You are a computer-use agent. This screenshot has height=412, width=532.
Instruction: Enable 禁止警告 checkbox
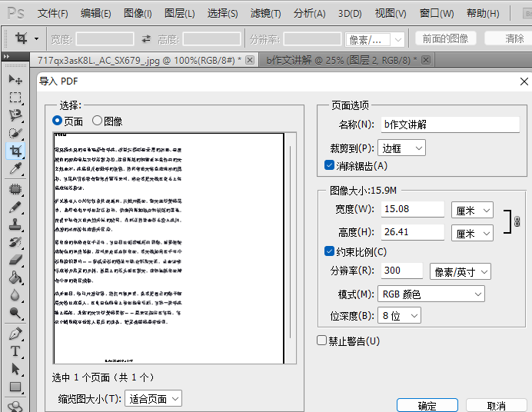(321, 340)
